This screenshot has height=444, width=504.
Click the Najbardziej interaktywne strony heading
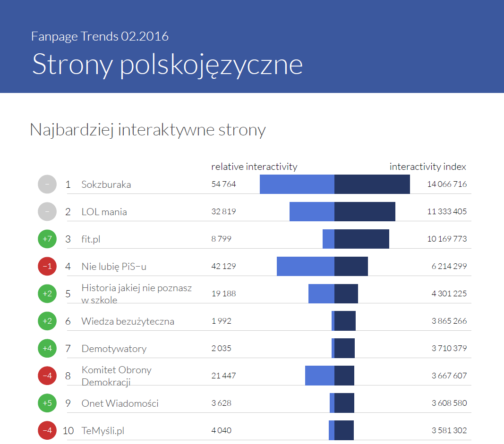[147, 130]
